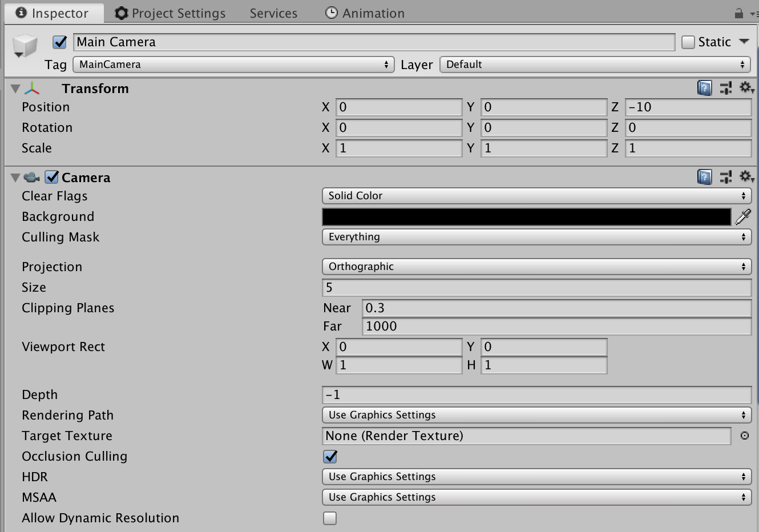Disable Occlusion Culling
The width and height of the screenshot is (759, 532).
(x=329, y=456)
